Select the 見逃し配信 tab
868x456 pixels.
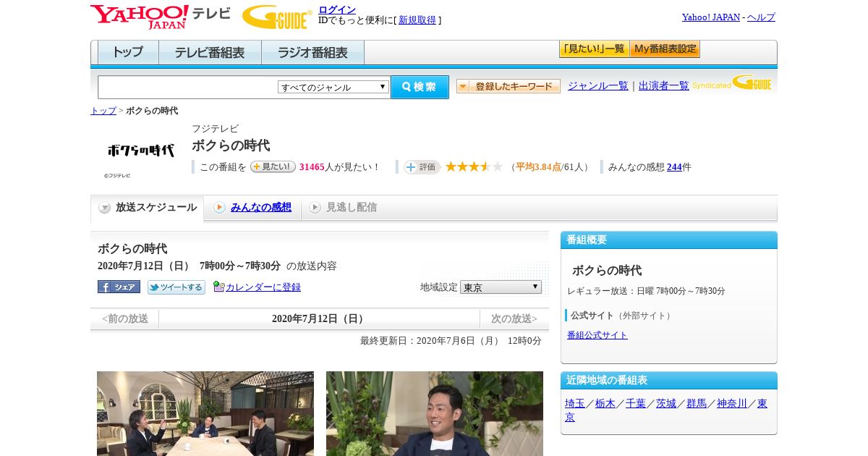(x=352, y=207)
